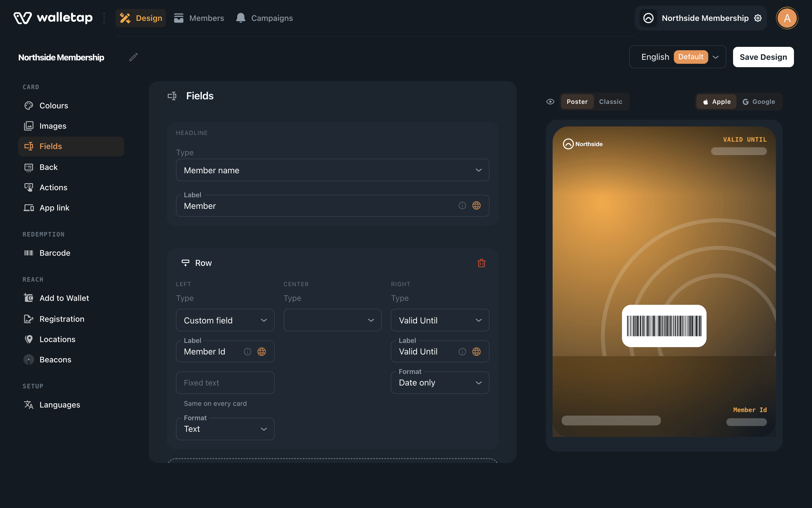Open the Colours section in sidebar
Screen dimensions: 812x508
click(71, 106)
